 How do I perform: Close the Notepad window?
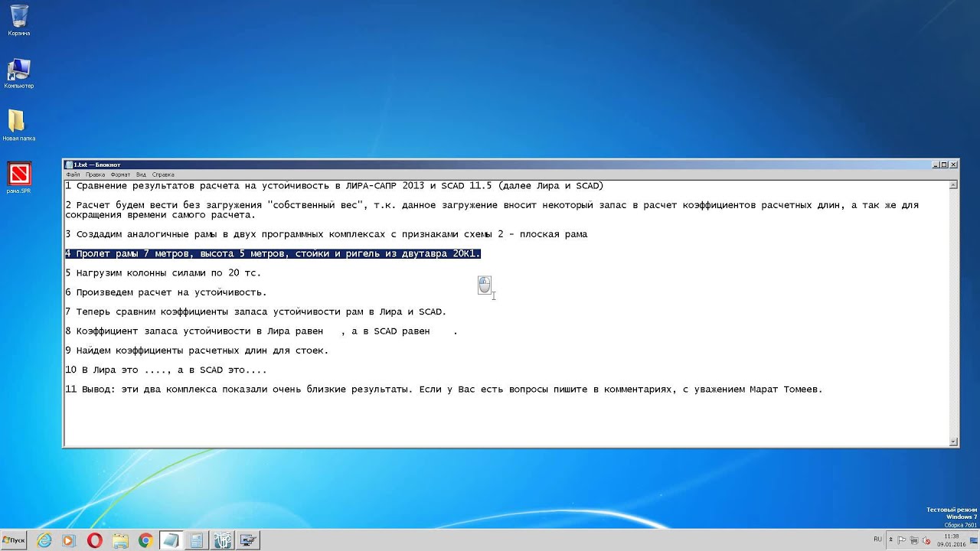(953, 165)
